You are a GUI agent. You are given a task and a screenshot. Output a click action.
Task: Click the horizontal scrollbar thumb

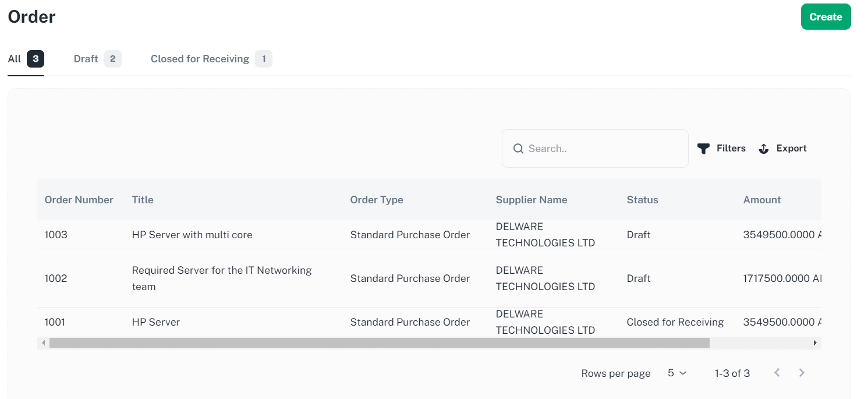tap(378, 343)
